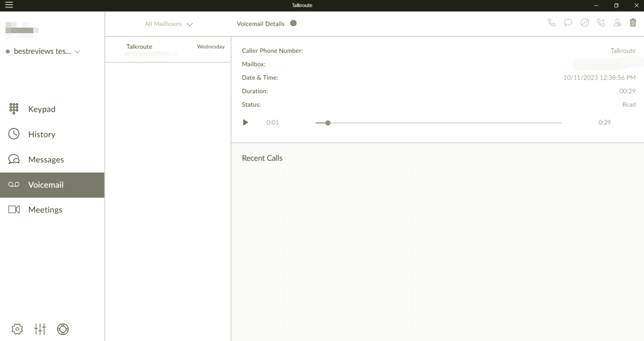The height and width of the screenshot is (341, 644).
Task: Play the voicemail recording
Action: [246, 122]
